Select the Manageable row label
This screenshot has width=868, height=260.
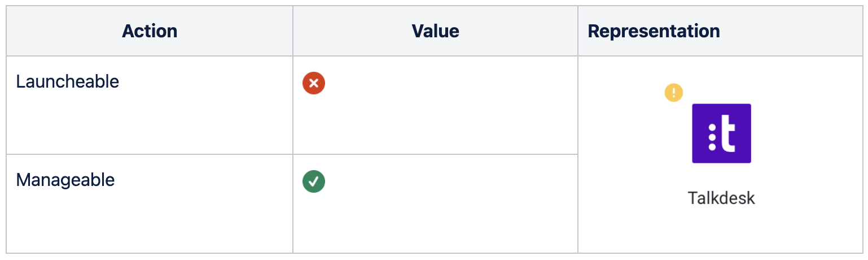65,180
